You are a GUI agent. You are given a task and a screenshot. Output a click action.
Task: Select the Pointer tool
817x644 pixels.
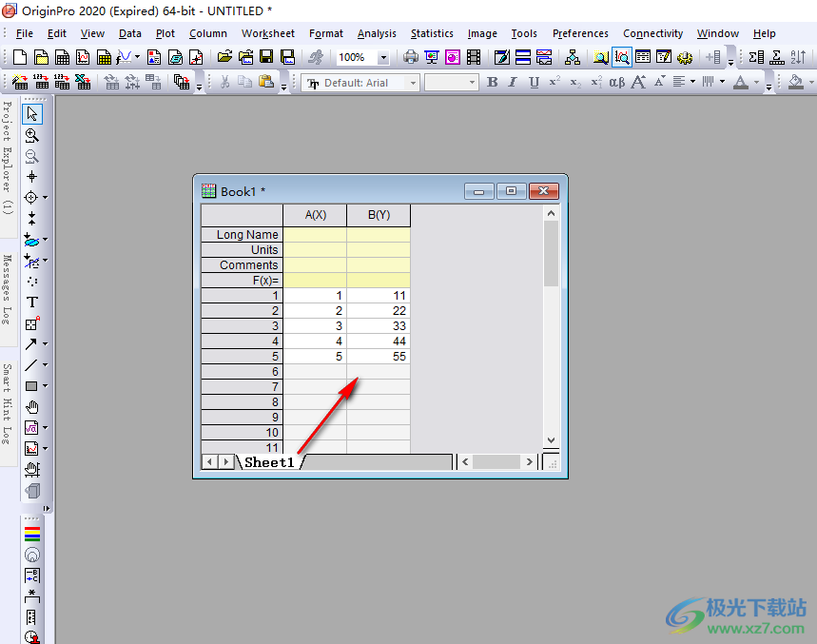[x=31, y=114]
